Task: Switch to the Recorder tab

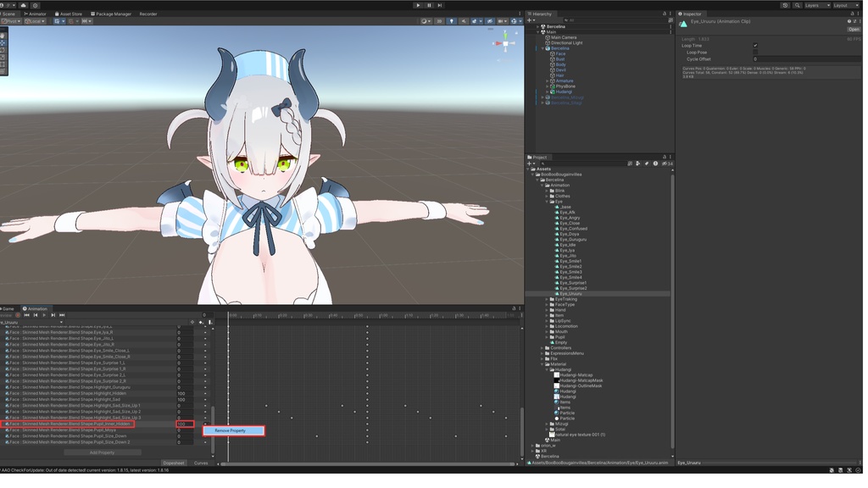Action: coord(147,14)
